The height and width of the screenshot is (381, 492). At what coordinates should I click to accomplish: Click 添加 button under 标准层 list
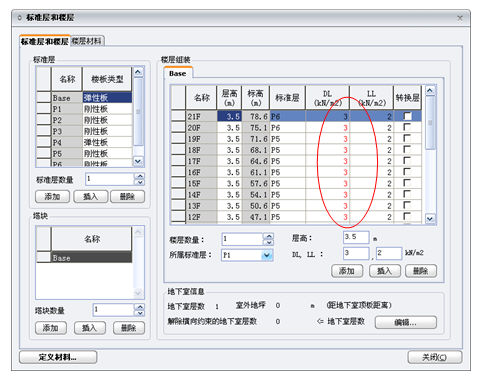[52, 197]
